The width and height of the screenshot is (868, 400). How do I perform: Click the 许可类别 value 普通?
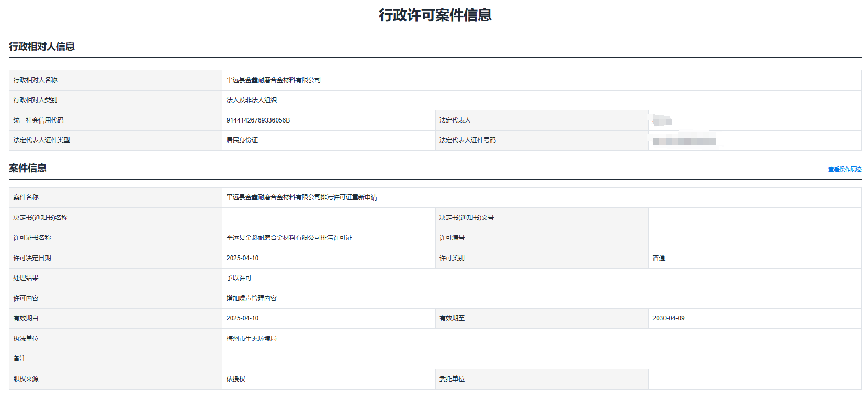[x=659, y=258]
